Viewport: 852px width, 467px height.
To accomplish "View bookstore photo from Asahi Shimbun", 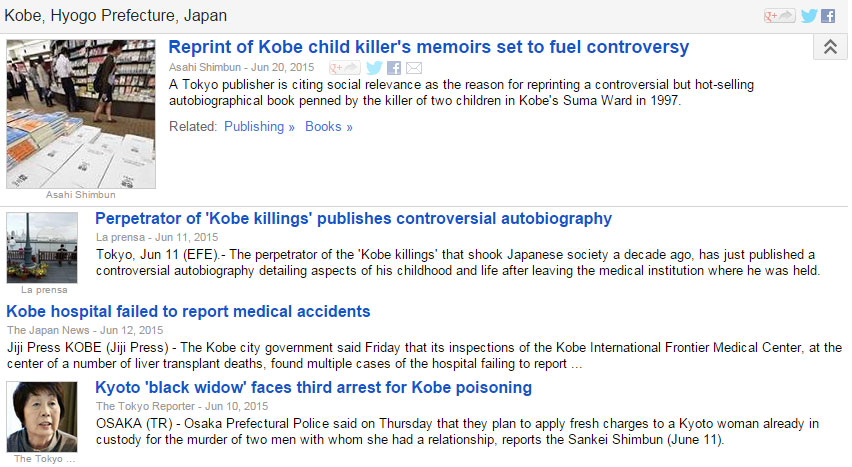I will pyautogui.click(x=81, y=114).
